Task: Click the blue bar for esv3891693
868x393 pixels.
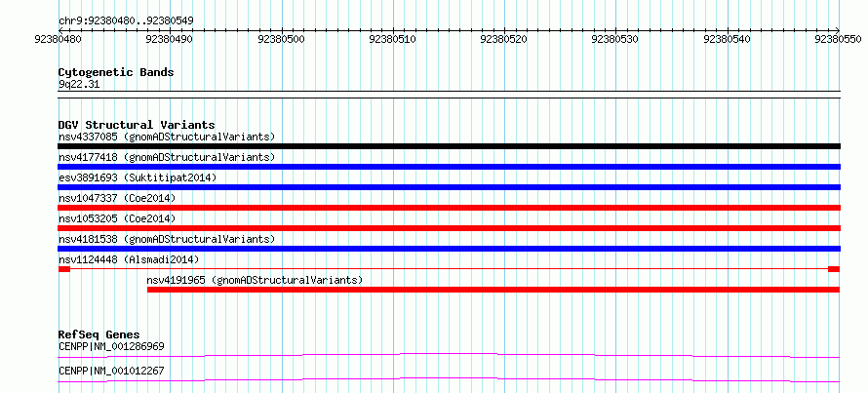Action: [x=449, y=187]
